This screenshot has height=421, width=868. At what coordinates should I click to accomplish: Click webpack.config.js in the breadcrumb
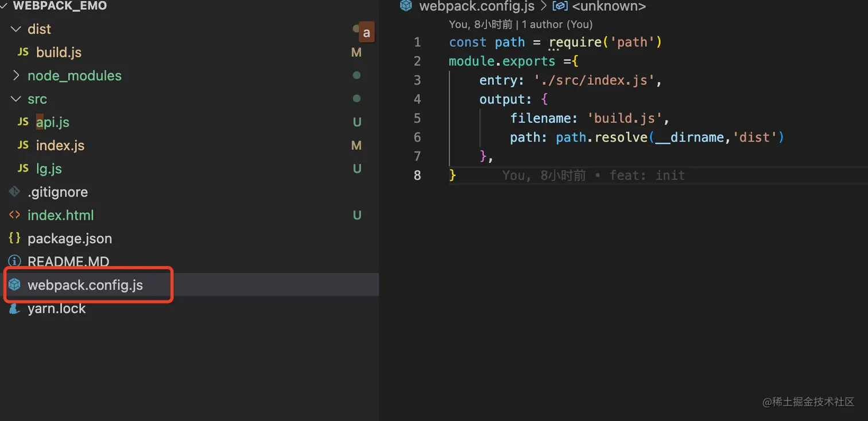click(x=477, y=6)
